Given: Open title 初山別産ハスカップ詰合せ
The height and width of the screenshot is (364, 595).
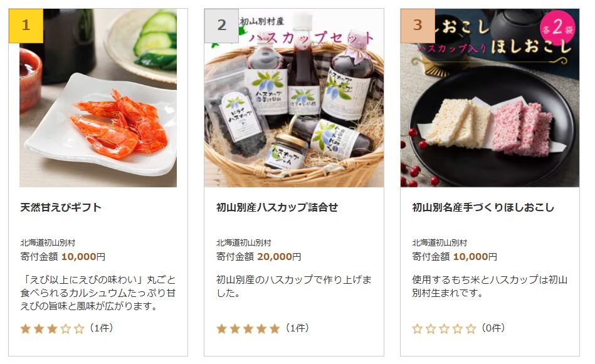Looking at the screenshot, I should point(277,207).
